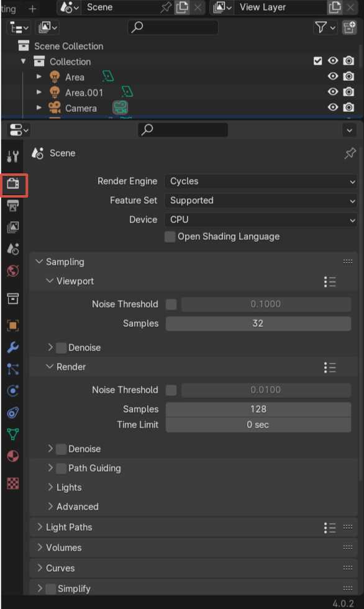Click the add view layer icon
Screen dimensions: 364x609
click(x=335, y=7)
